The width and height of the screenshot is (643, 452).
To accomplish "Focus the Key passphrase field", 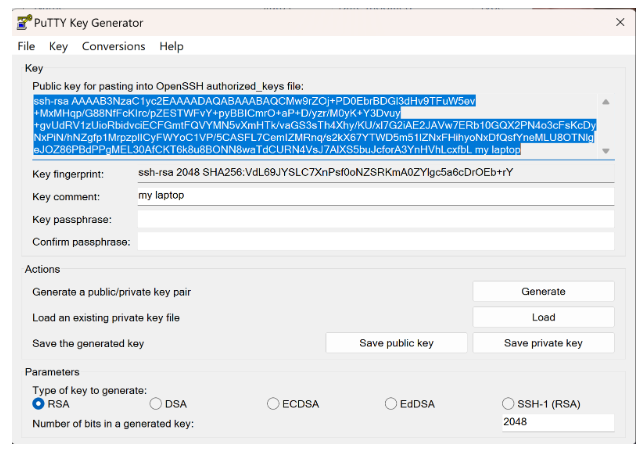I will [375, 219].
